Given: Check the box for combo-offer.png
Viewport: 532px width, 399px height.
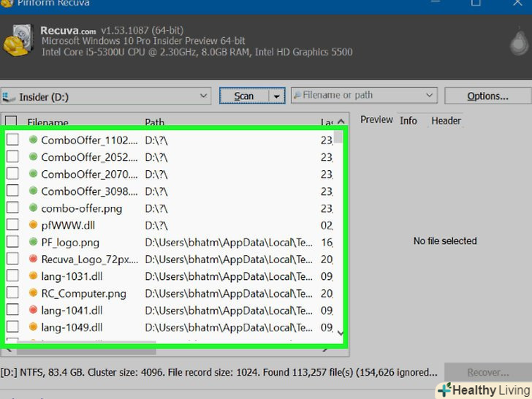Looking at the screenshot, I should (12, 208).
